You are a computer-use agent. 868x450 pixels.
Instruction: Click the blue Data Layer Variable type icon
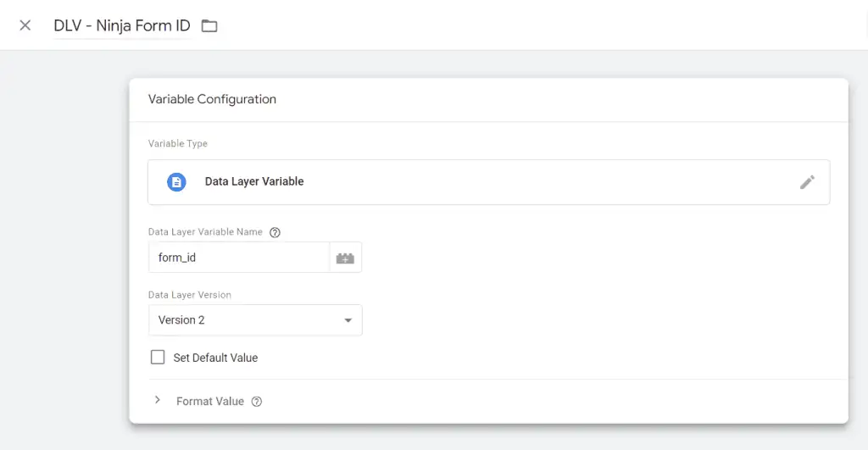click(176, 182)
